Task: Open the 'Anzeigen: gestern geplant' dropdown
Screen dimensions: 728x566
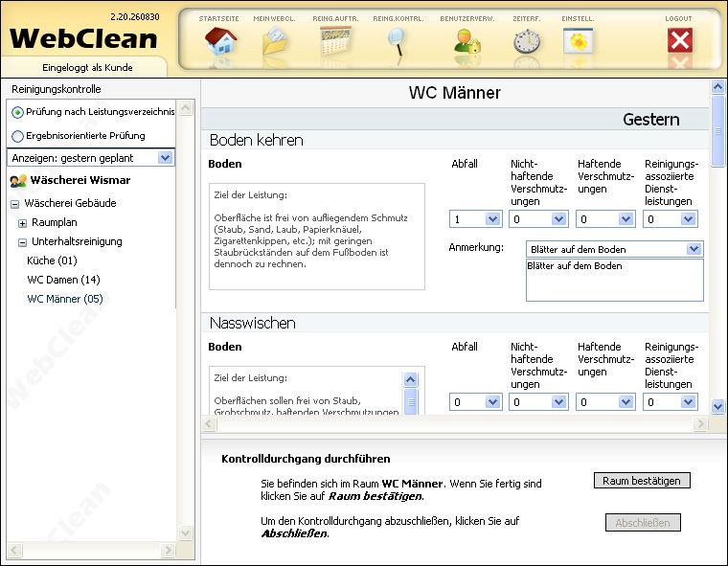Action: (x=165, y=158)
